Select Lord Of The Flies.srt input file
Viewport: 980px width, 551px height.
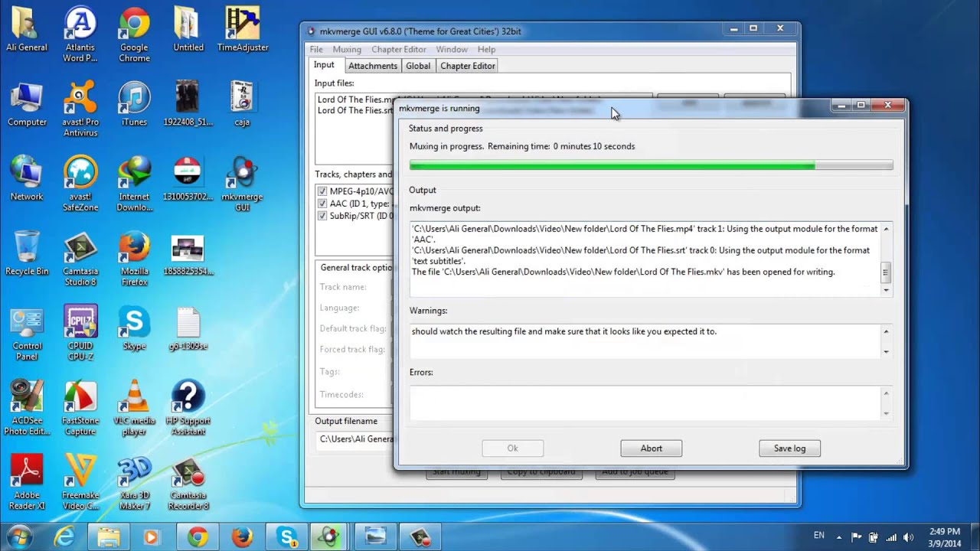click(x=355, y=110)
